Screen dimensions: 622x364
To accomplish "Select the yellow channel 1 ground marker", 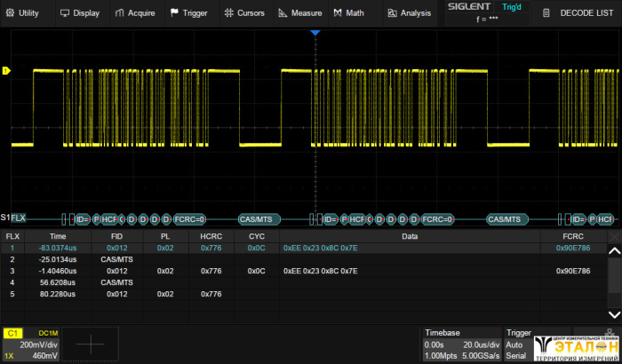I will point(7,71).
